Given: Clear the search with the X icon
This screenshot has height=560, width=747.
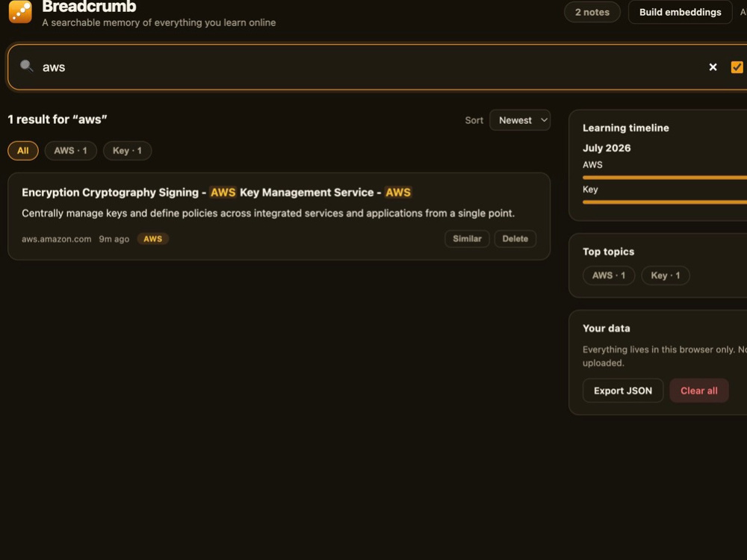Looking at the screenshot, I should (x=713, y=67).
